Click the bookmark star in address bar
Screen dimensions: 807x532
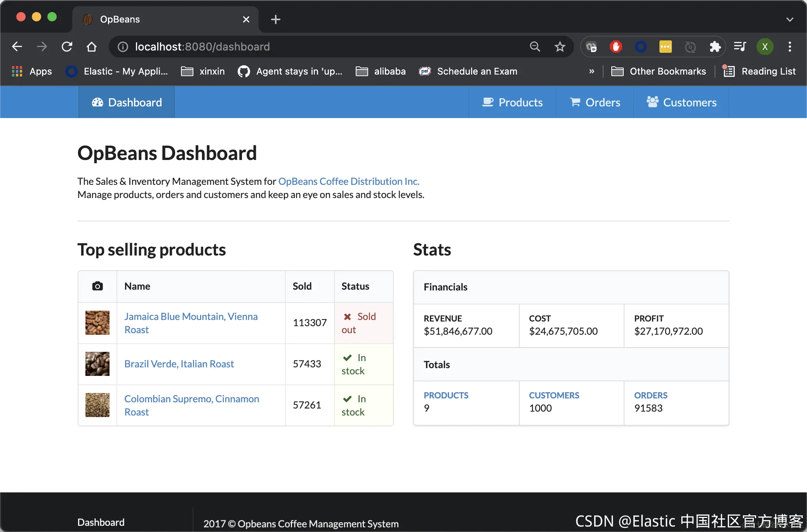tap(560, 47)
